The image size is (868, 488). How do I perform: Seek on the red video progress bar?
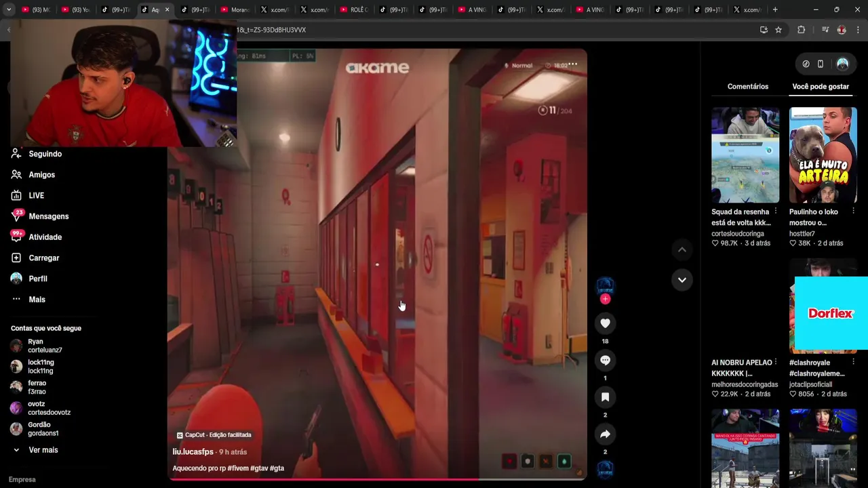pyautogui.click(x=377, y=479)
